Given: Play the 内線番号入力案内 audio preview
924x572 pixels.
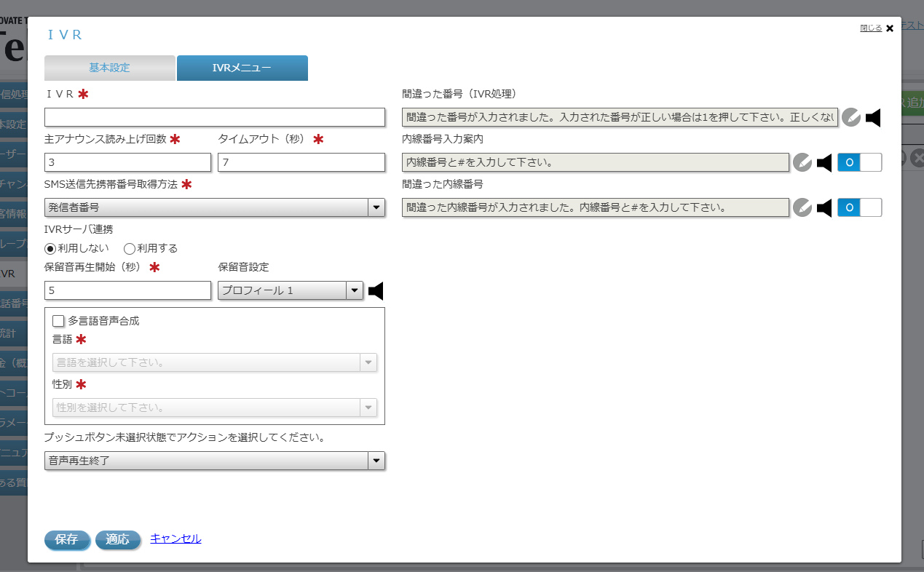Looking at the screenshot, I should [824, 162].
